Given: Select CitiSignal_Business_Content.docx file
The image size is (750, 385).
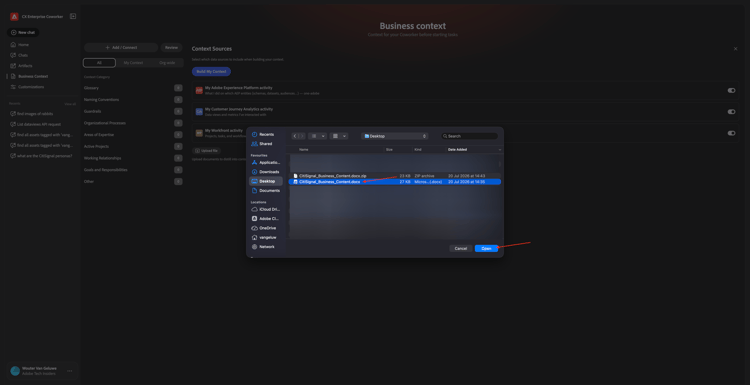Looking at the screenshot, I should 395,182.
